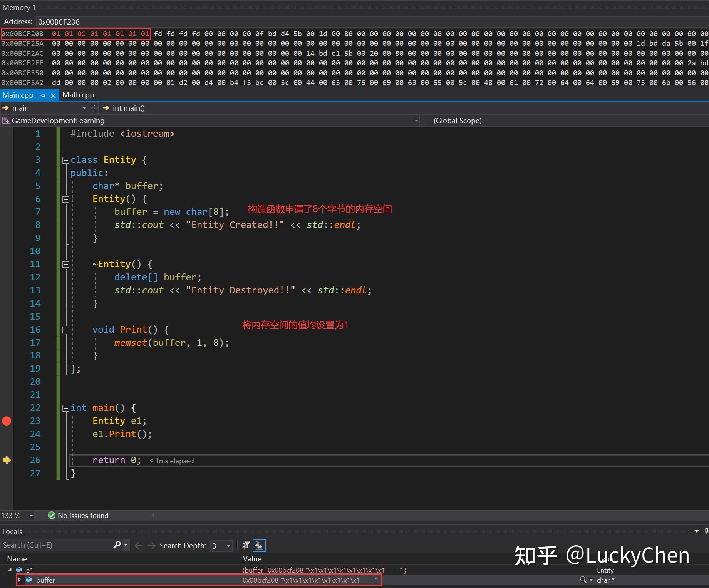Click the pin-filter icon in the Locals toolbar
The width and height of the screenshot is (709, 588).
tap(245, 546)
